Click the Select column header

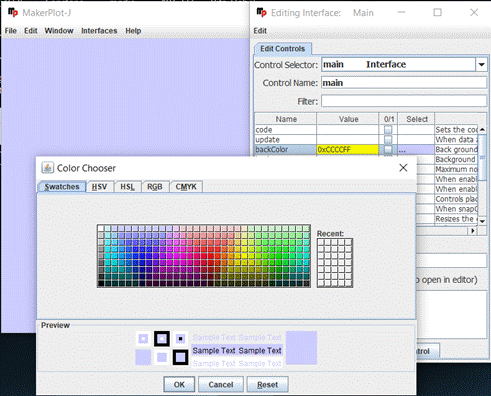[416, 119]
